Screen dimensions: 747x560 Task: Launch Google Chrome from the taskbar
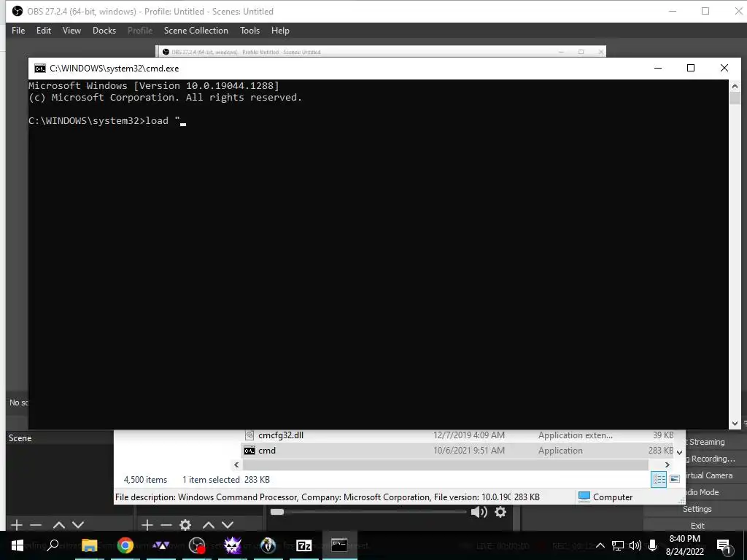(125, 545)
